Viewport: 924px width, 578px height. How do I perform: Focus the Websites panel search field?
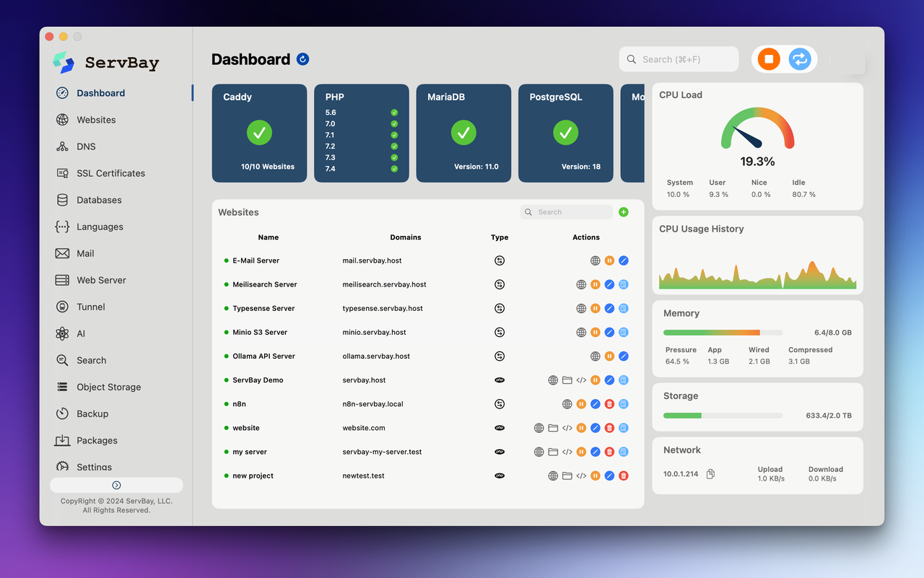(567, 212)
